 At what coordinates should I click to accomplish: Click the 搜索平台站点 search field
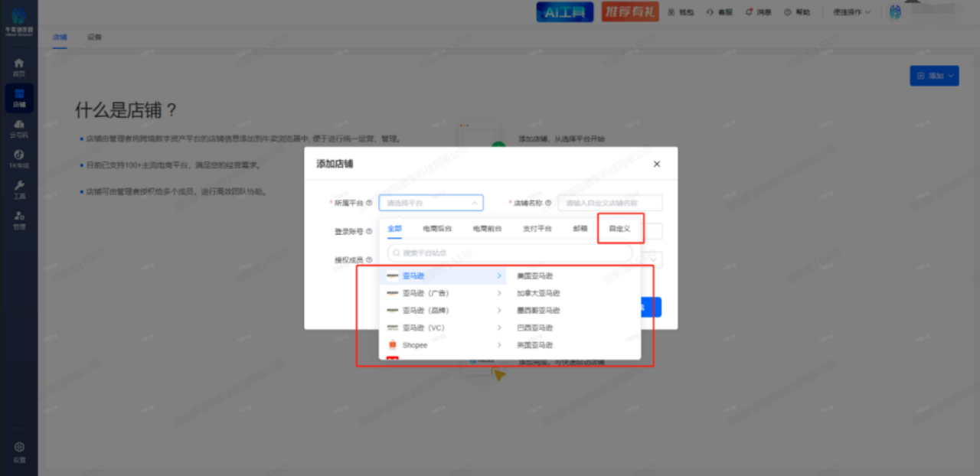click(510, 253)
